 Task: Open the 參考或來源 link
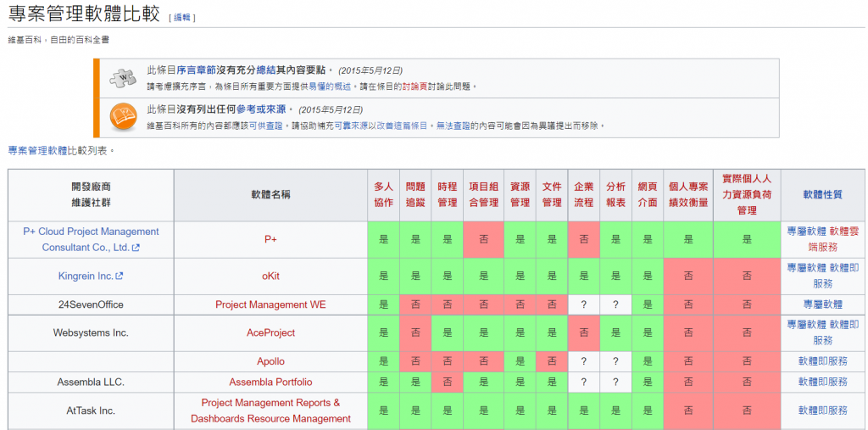[261, 109]
